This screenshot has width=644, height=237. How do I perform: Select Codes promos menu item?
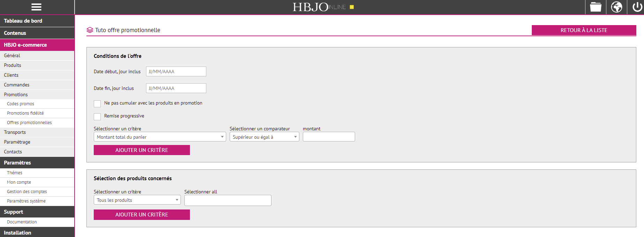point(21,104)
